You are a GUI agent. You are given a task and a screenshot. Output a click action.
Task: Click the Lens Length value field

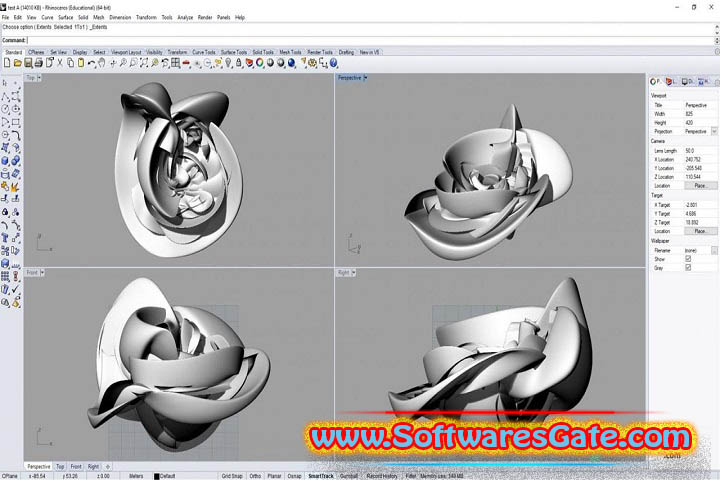[x=700, y=151]
